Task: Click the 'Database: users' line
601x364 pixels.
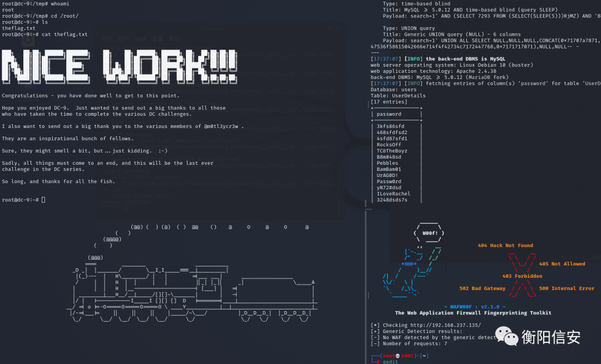Action: 393,89
